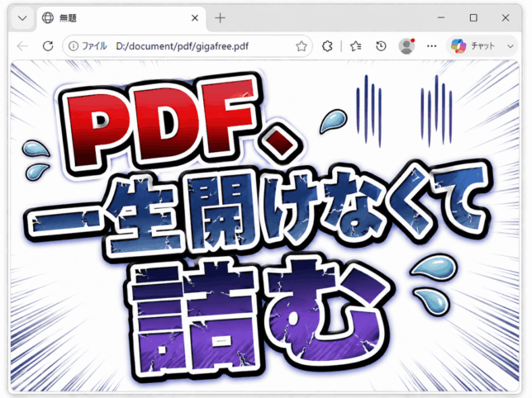The width and height of the screenshot is (532, 398).
Task: Close the 無題 tab
Action: 195,18
